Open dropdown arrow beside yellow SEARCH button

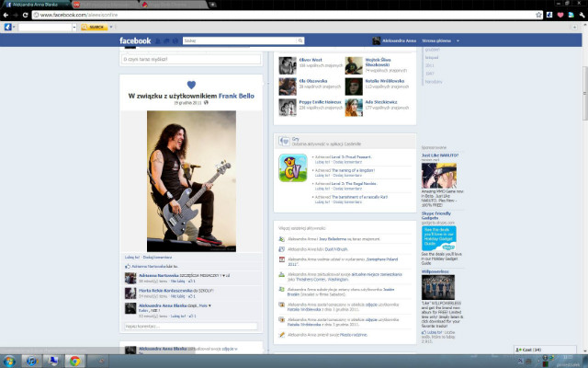pyautogui.click(x=110, y=27)
